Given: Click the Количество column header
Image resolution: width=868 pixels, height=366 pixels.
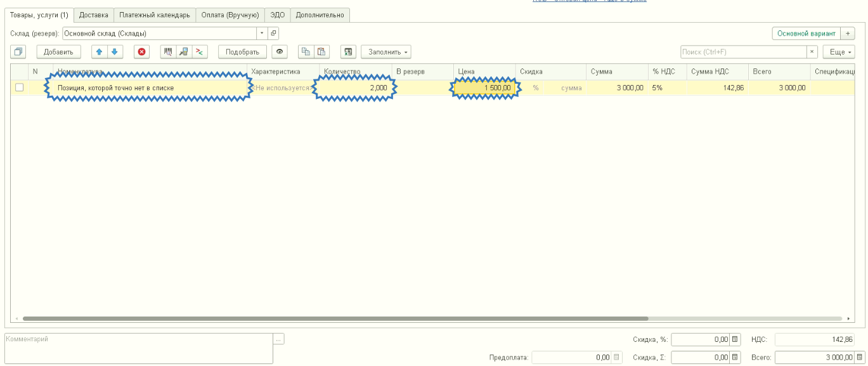Looking at the screenshot, I should click(x=355, y=72).
